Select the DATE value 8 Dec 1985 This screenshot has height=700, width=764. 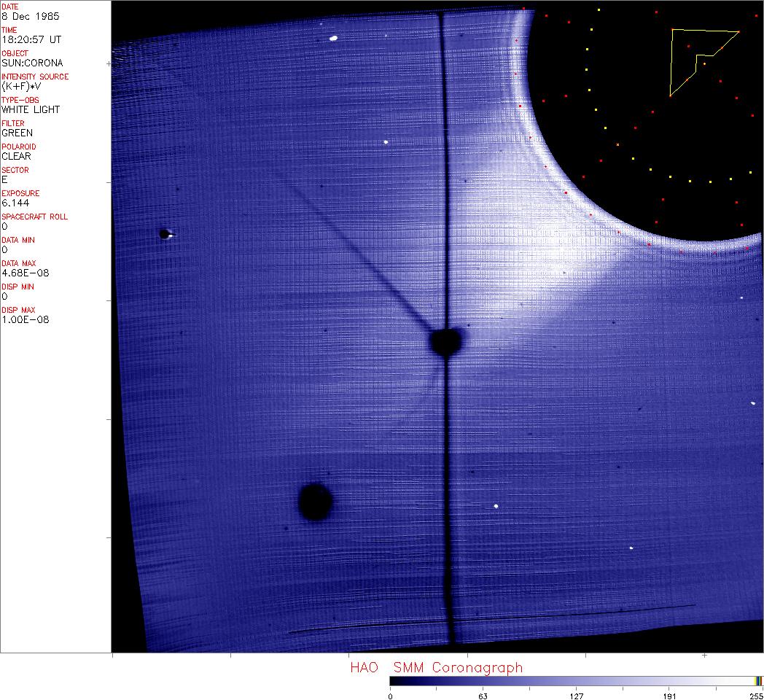[31, 16]
